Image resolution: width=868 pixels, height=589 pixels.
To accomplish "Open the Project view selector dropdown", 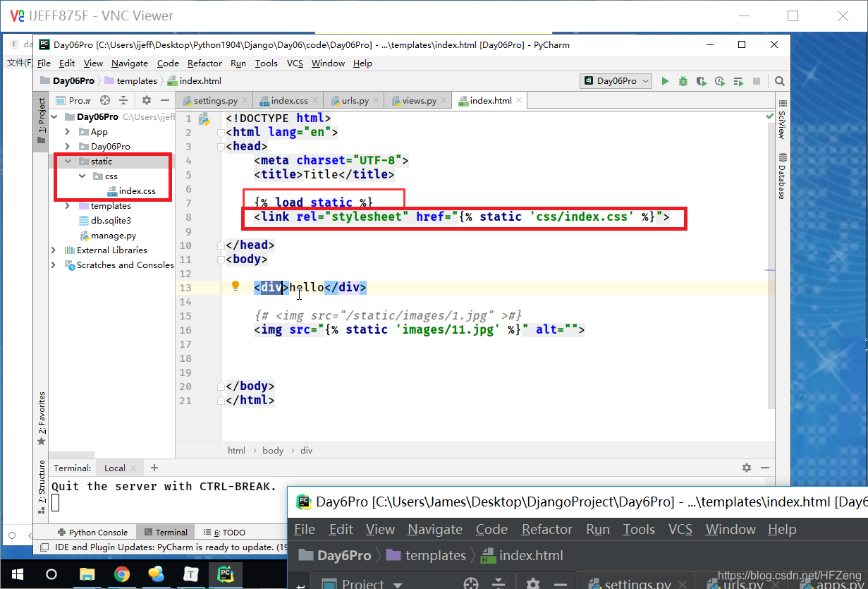I will [x=73, y=100].
